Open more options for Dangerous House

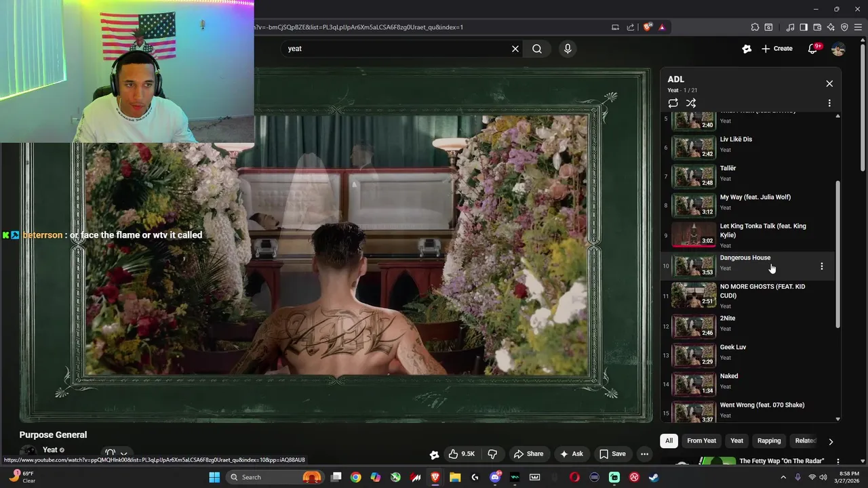pos(822,266)
